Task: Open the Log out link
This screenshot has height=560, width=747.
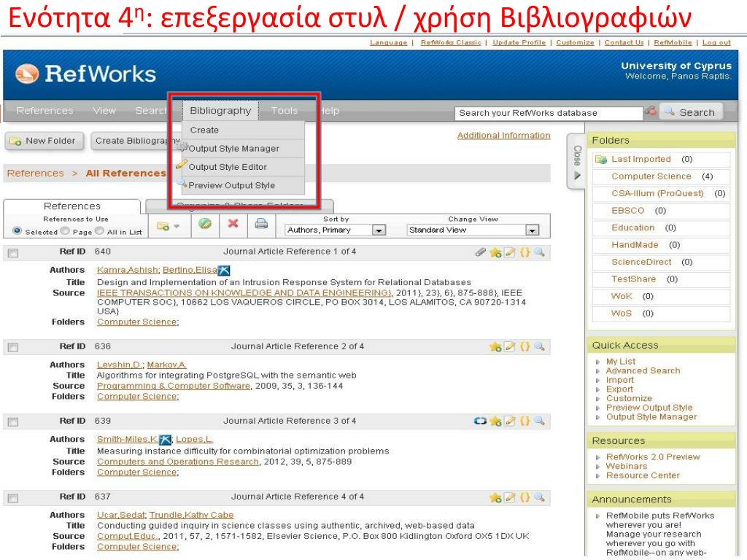Action: point(716,42)
